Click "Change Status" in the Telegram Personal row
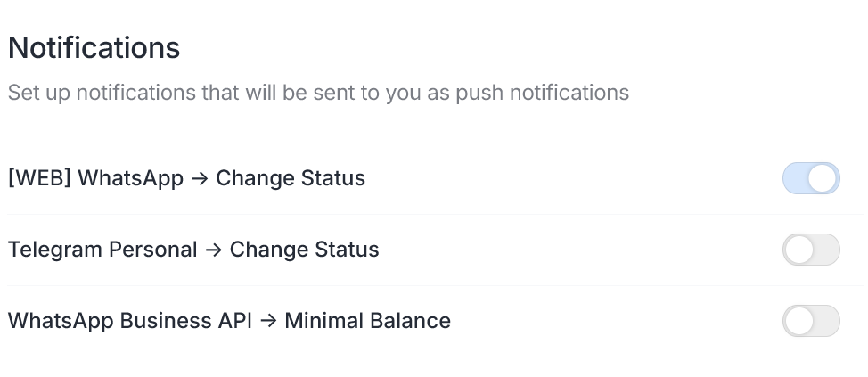Viewport: 868px width, 377px height. pos(305,250)
